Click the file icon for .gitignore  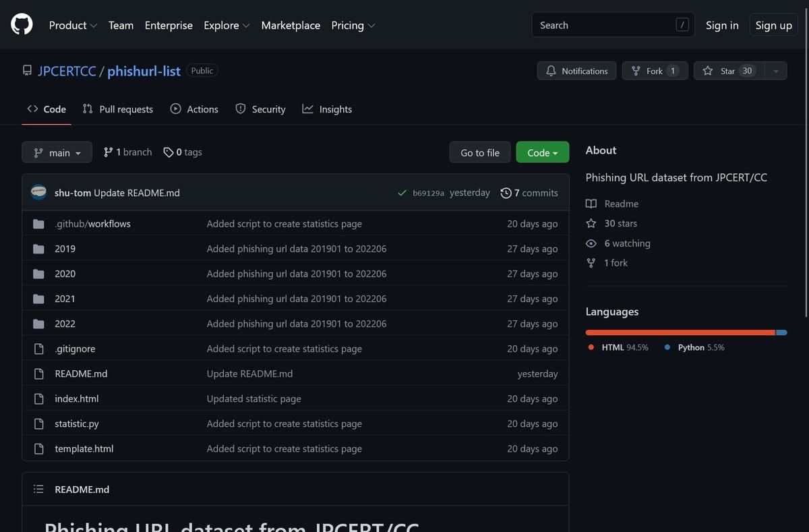38,349
